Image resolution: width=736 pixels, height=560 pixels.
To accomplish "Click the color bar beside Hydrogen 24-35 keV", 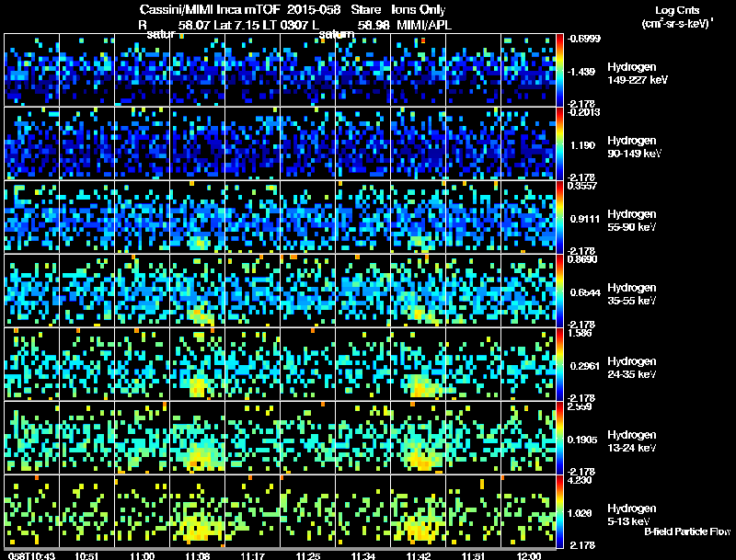I will (x=559, y=364).
